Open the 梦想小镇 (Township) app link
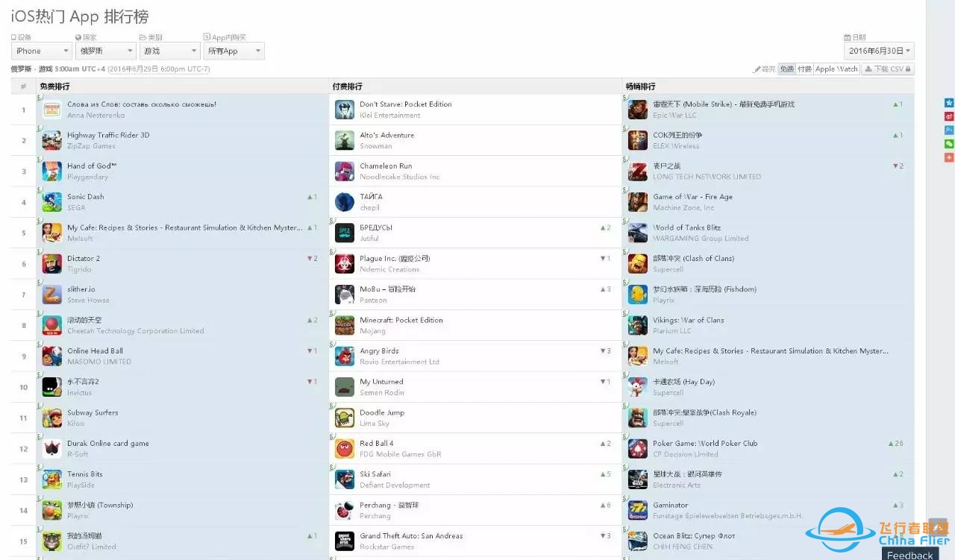 point(100,505)
